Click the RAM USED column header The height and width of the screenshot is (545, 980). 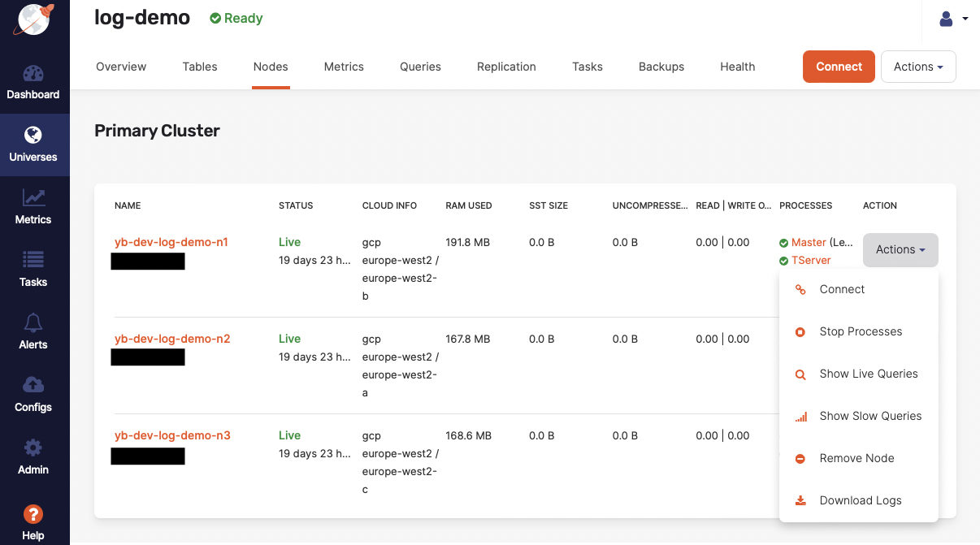(x=469, y=205)
